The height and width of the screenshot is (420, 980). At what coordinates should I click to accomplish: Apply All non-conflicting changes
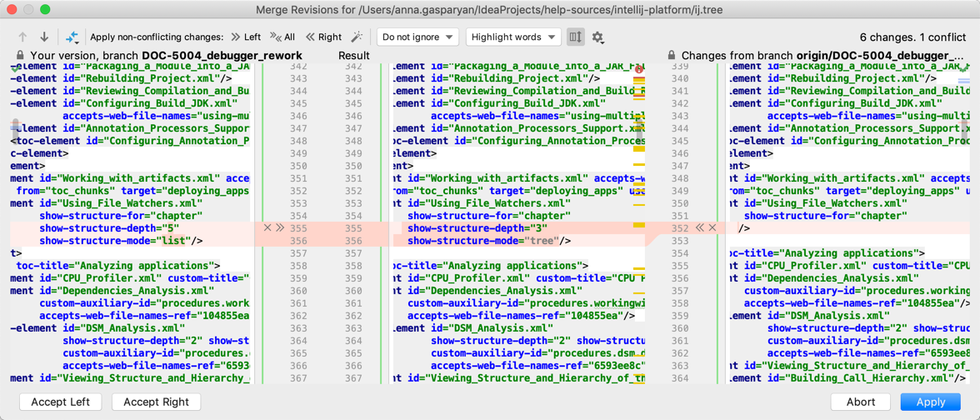283,37
